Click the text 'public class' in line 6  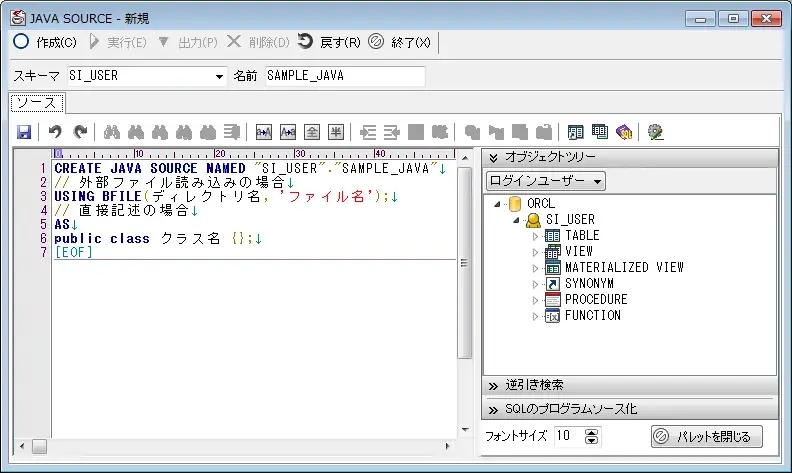click(102, 239)
